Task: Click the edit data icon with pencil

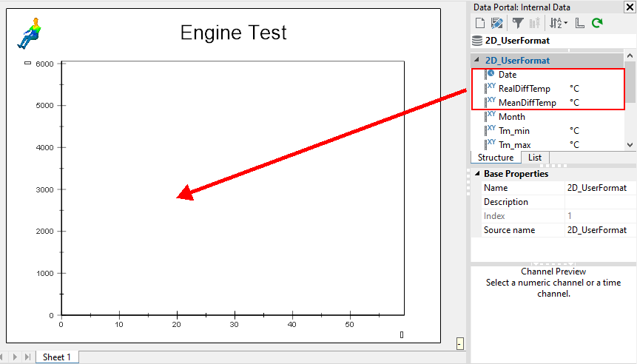Action: tap(497, 24)
